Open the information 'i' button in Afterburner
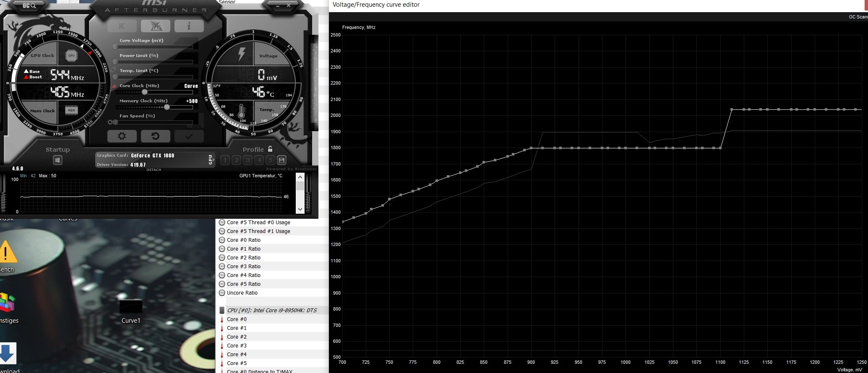Viewport: 868px width, 373px height. [189, 26]
